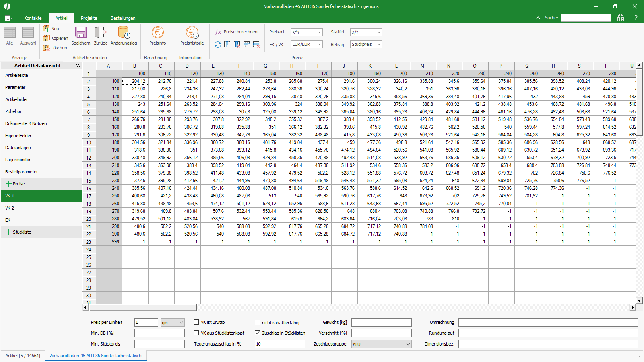Open Parameter in the sidebar

point(41,87)
